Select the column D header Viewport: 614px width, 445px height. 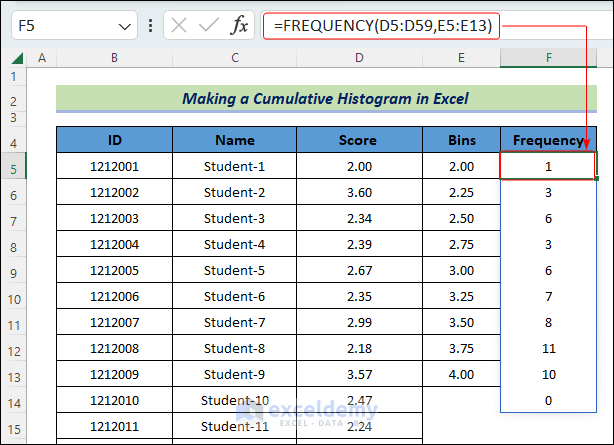[358, 58]
